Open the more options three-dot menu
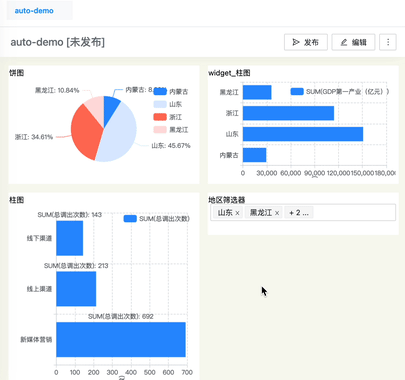 (388, 42)
